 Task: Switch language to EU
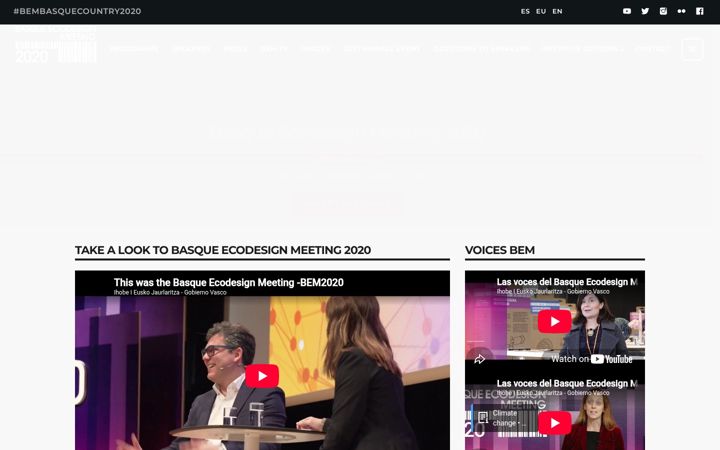point(541,11)
